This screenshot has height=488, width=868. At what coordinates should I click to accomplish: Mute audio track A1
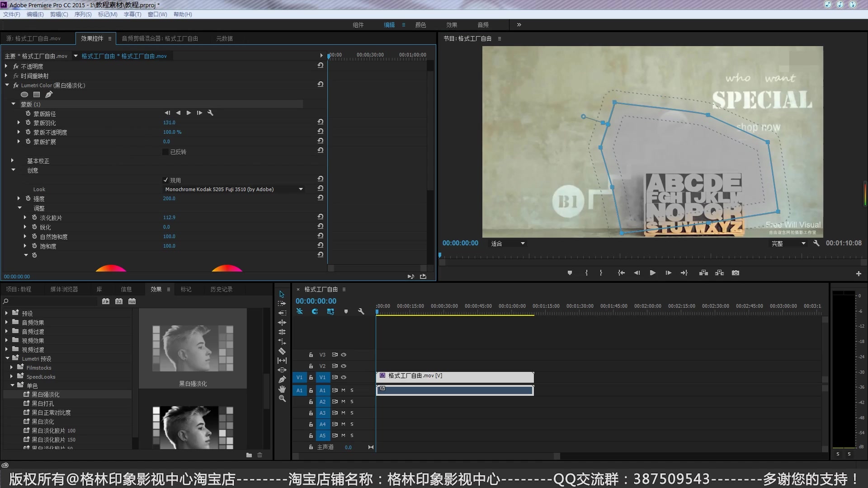[x=344, y=390]
